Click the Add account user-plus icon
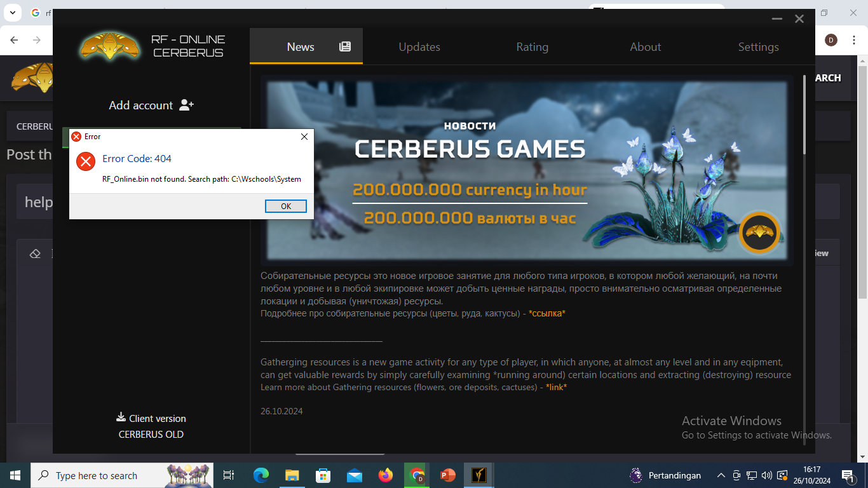The height and width of the screenshot is (488, 868). pos(186,105)
